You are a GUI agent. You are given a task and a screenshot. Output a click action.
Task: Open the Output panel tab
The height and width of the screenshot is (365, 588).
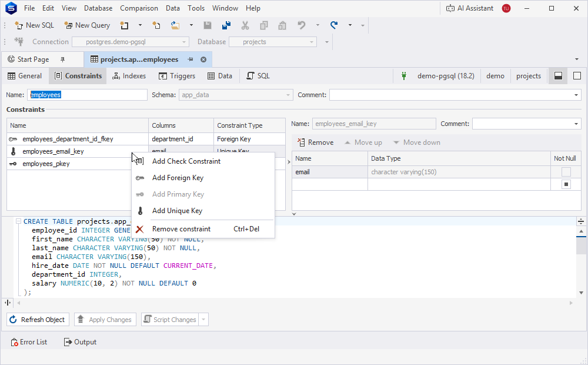(x=80, y=342)
